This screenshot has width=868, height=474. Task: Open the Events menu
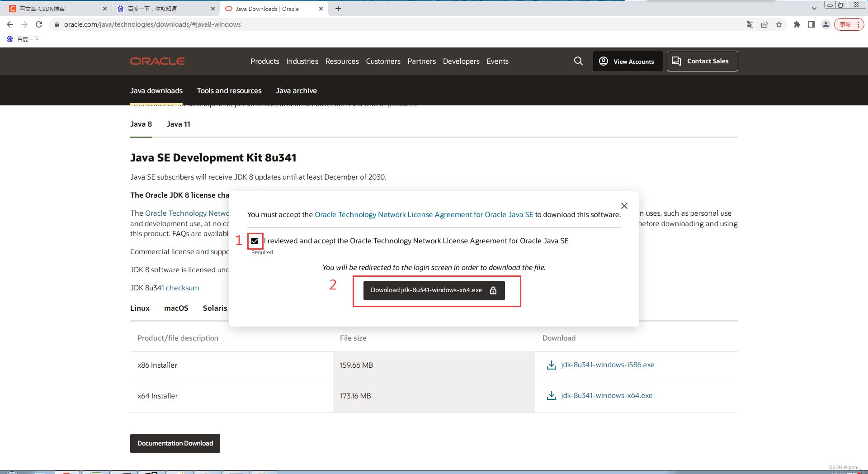[497, 61]
